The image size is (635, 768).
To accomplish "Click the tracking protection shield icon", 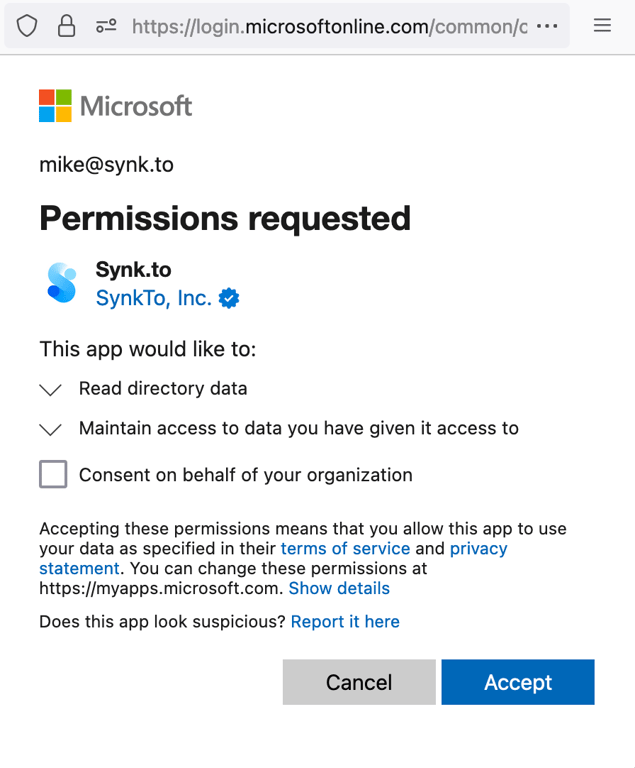I will (x=27, y=26).
